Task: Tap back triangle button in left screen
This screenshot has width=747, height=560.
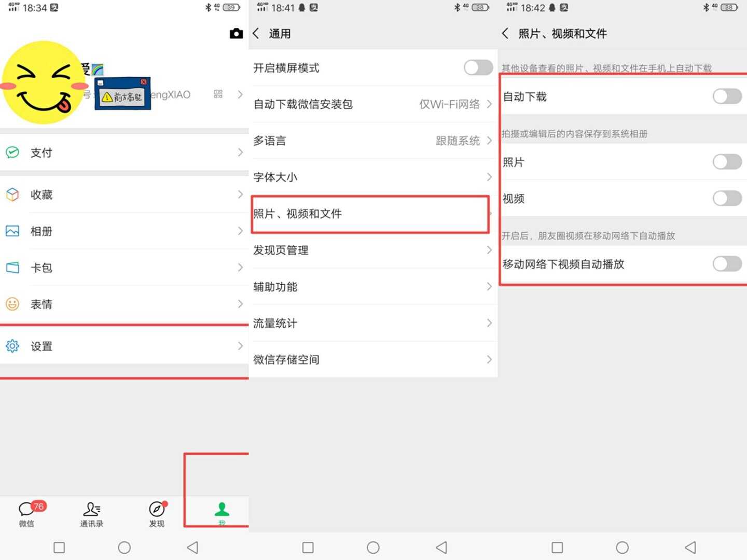Action: (x=192, y=547)
